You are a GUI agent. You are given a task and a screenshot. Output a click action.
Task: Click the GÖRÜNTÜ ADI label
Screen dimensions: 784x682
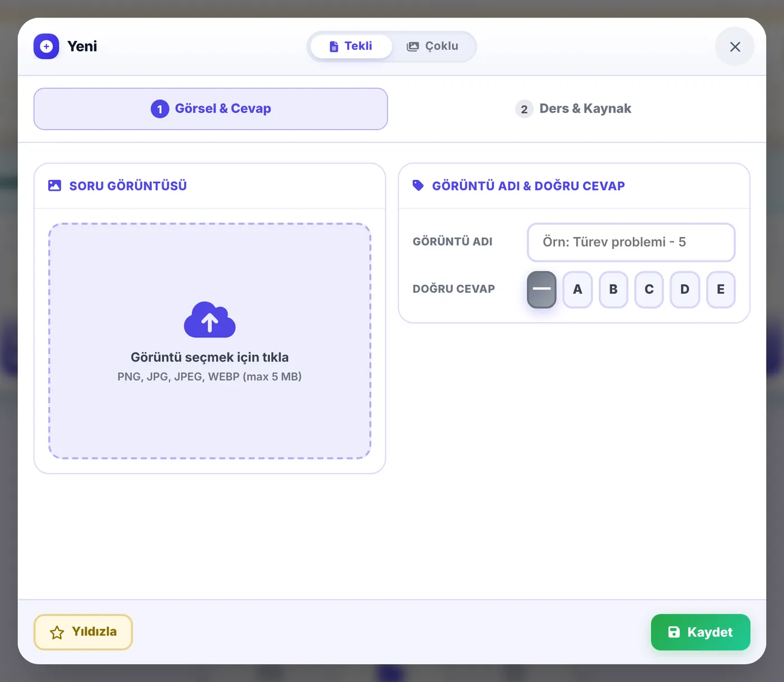452,242
